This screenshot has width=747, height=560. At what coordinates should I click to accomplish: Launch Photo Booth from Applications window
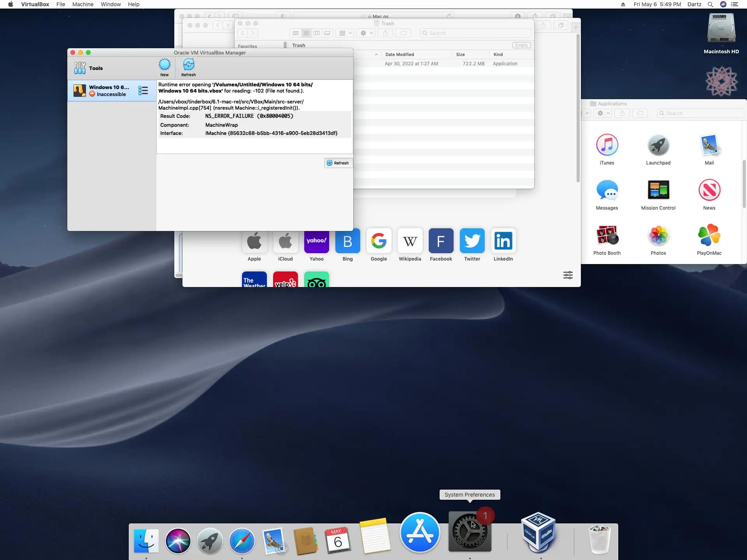pyautogui.click(x=607, y=235)
